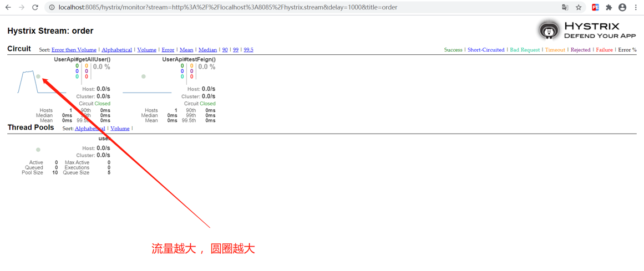644x271 pixels.
Task: Sort circuits by 90th percentile
Action: (225, 50)
